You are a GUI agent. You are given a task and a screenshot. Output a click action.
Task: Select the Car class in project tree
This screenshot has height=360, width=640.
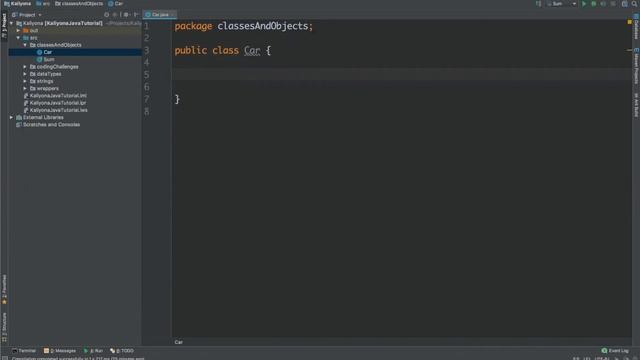pyautogui.click(x=75, y=52)
